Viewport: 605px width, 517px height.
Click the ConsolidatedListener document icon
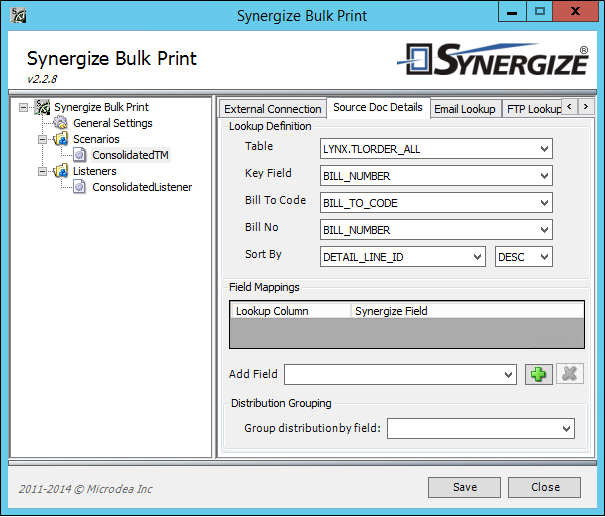79,187
